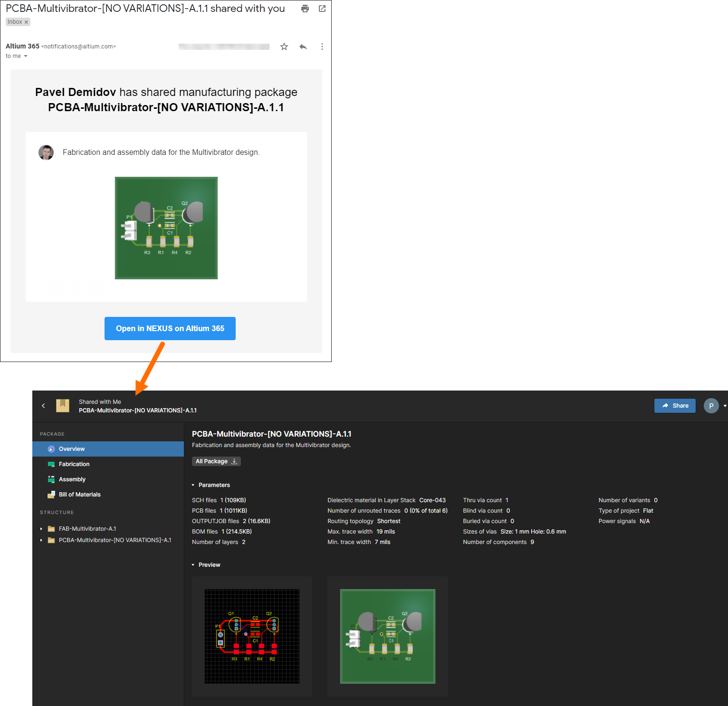Click the reply arrow icon
The image size is (728, 706).
click(x=303, y=47)
